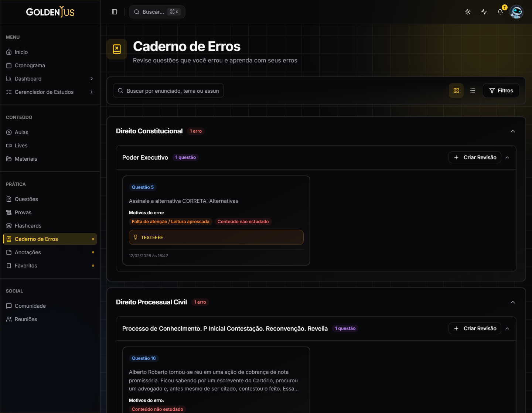The width and height of the screenshot is (532, 413).
Task: Open Lives from sidebar
Action: tap(50, 146)
